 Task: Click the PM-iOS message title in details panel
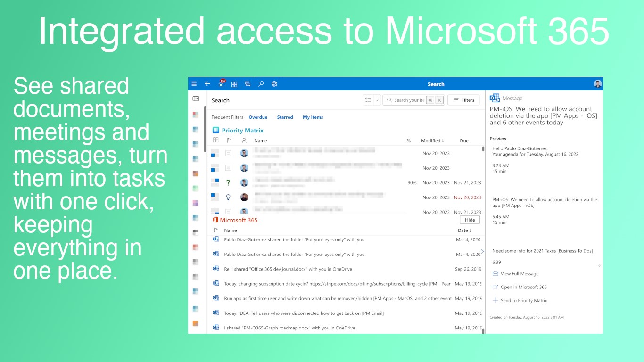[x=543, y=115]
